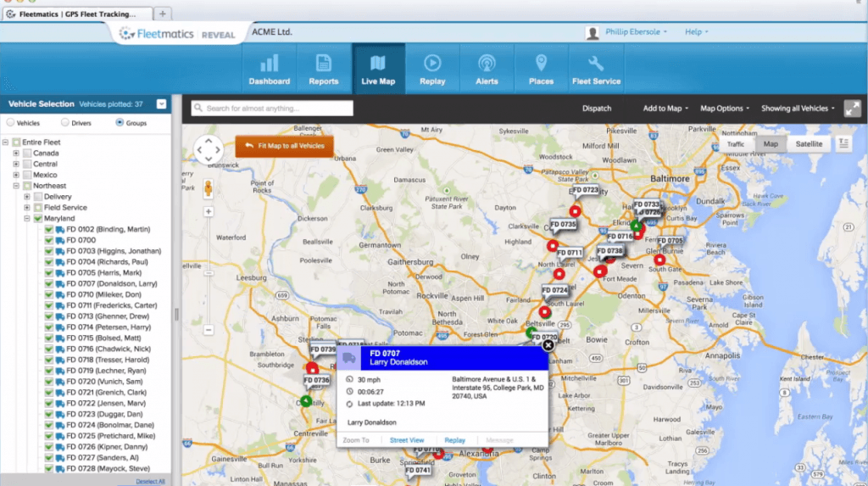The image size is (868, 486).
Task: Open the Places section
Action: (541, 69)
